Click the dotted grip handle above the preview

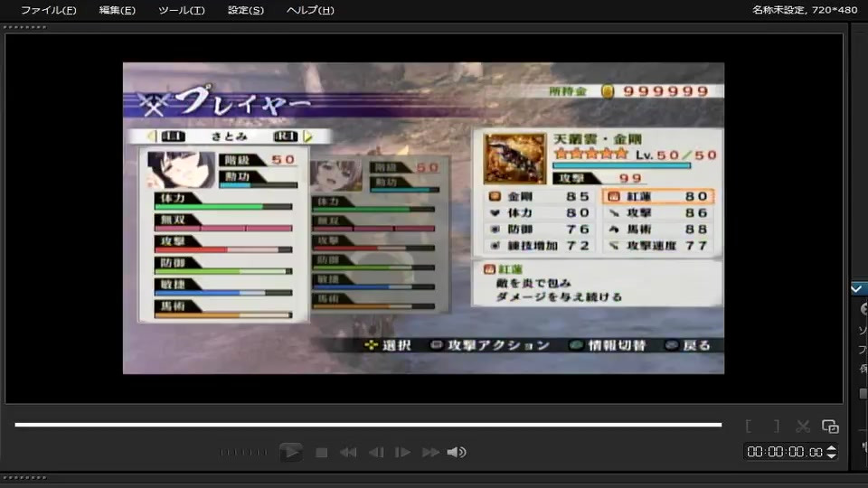[x=25, y=27]
